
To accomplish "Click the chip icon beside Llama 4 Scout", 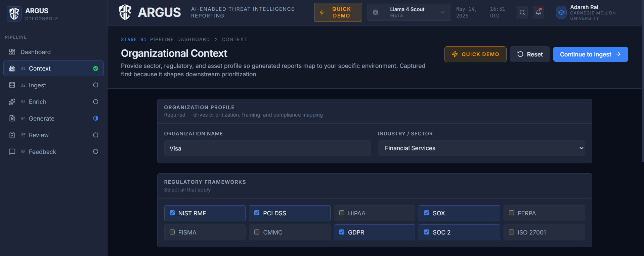I will pyautogui.click(x=376, y=12).
